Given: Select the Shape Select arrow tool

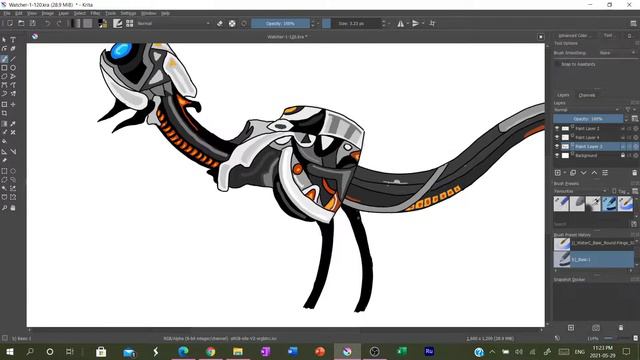Looking at the screenshot, I should coord(4,40).
